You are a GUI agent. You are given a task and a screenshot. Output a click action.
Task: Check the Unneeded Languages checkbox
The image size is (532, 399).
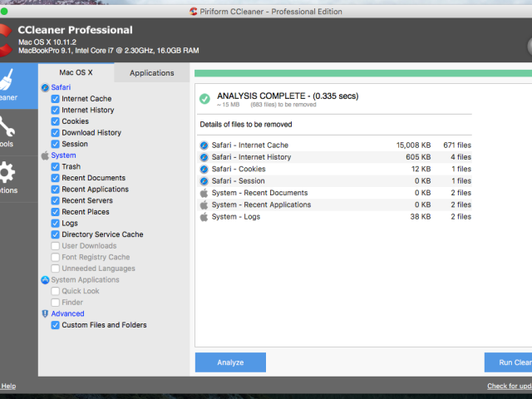pyautogui.click(x=56, y=268)
